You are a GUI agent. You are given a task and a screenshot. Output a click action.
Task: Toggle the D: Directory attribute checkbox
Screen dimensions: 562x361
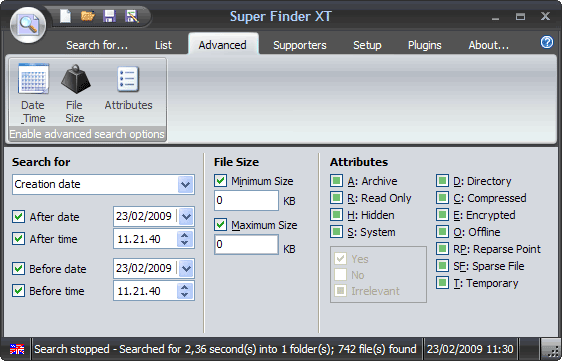click(x=442, y=181)
